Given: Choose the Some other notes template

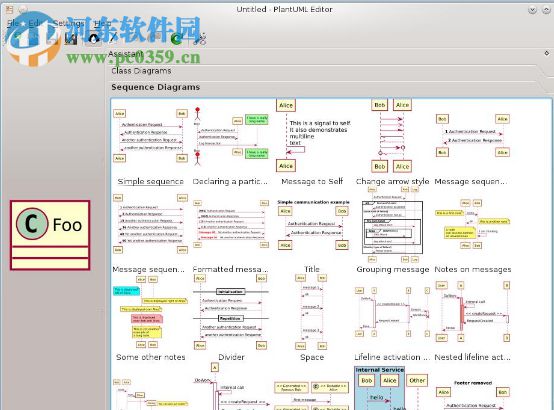Looking at the screenshot, I should click(x=151, y=319).
